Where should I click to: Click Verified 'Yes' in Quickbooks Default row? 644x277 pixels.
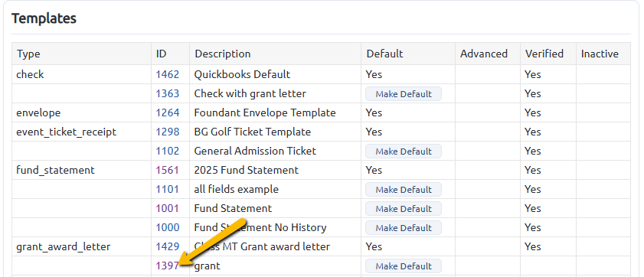click(533, 74)
